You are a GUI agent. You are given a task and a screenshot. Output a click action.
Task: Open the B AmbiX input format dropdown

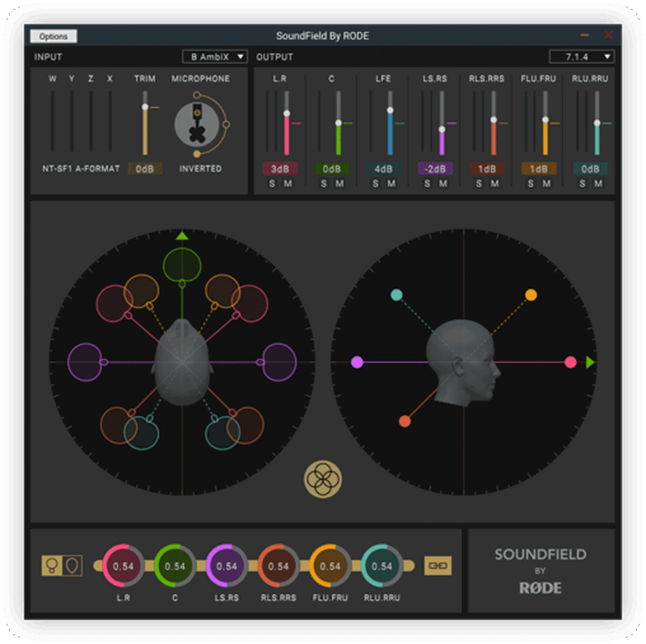coord(215,57)
